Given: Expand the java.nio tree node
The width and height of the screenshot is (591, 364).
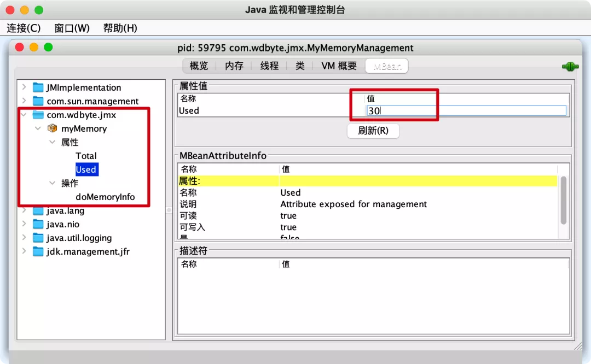Looking at the screenshot, I should pyautogui.click(x=24, y=224).
